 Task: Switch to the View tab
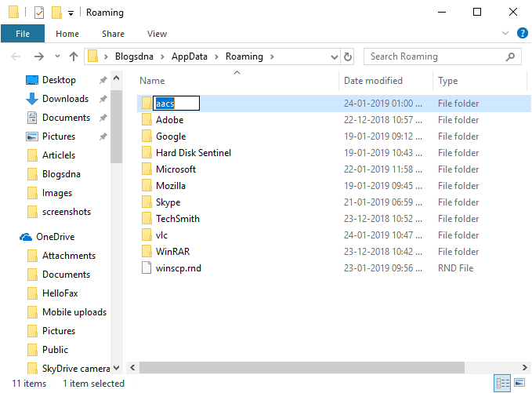pyautogui.click(x=157, y=34)
